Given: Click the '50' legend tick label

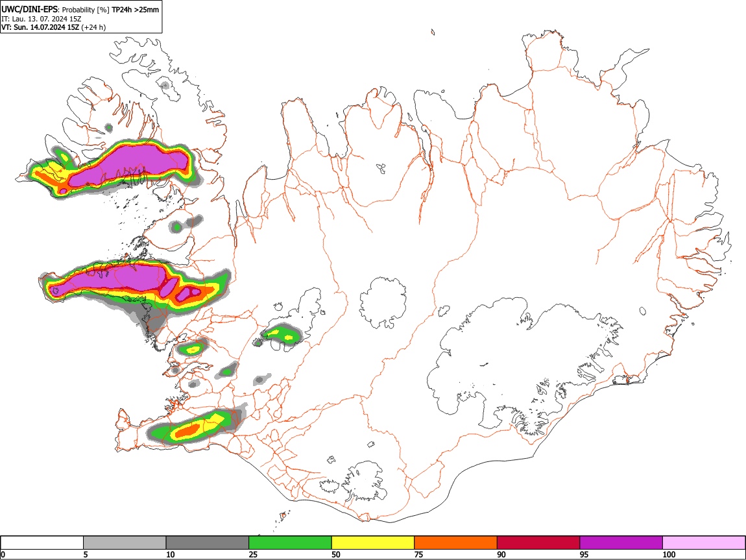Looking at the screenshot, I should click(336, 554).
